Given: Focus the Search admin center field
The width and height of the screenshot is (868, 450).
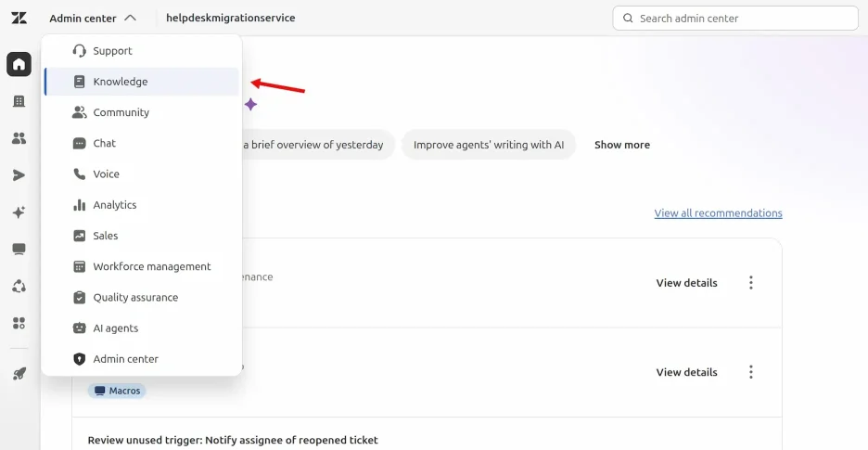Looking at the screenshot, I should coord(735,19).
